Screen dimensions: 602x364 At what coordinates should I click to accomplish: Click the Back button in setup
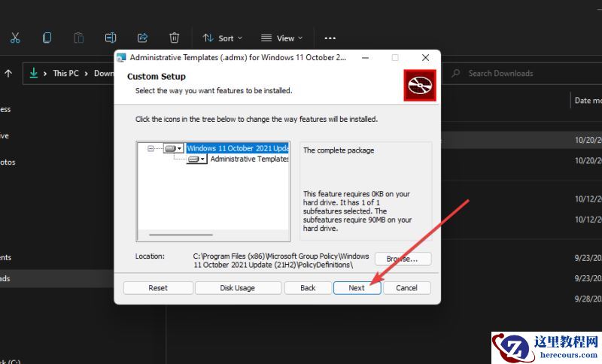(x=308, y=288)
